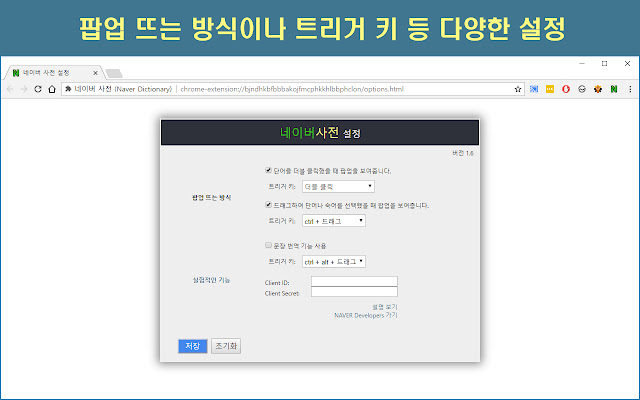Click the red Opera-style extension icon

click(566, 89)
